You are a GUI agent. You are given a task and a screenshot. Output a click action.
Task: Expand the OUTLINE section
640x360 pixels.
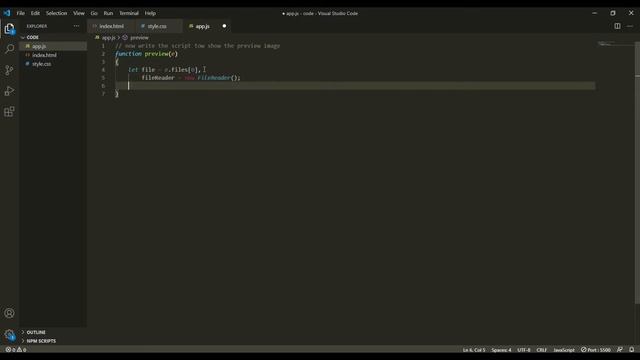tap(53, 332)
